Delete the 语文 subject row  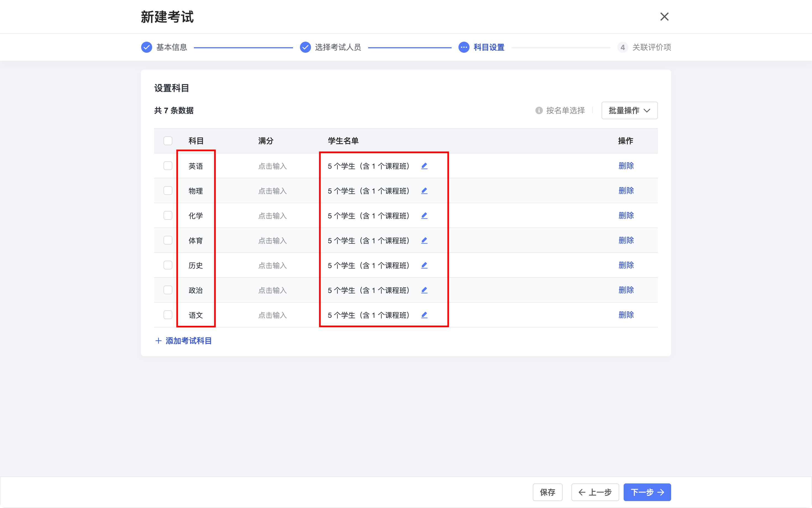point(626,315)
